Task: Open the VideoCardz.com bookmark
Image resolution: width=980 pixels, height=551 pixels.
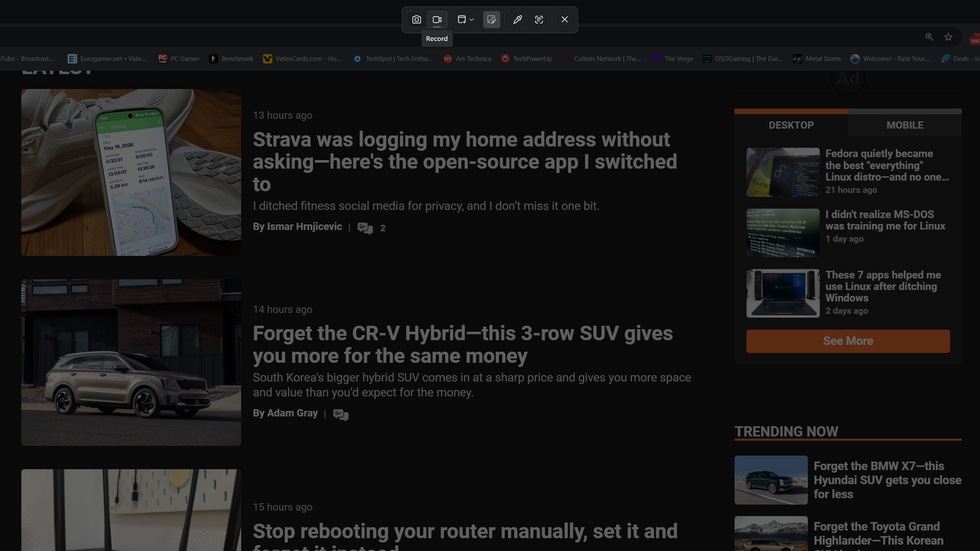Action: pos(302,59)
